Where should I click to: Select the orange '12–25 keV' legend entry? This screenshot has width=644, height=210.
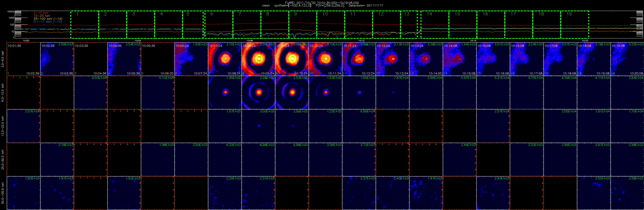point(42,16)
